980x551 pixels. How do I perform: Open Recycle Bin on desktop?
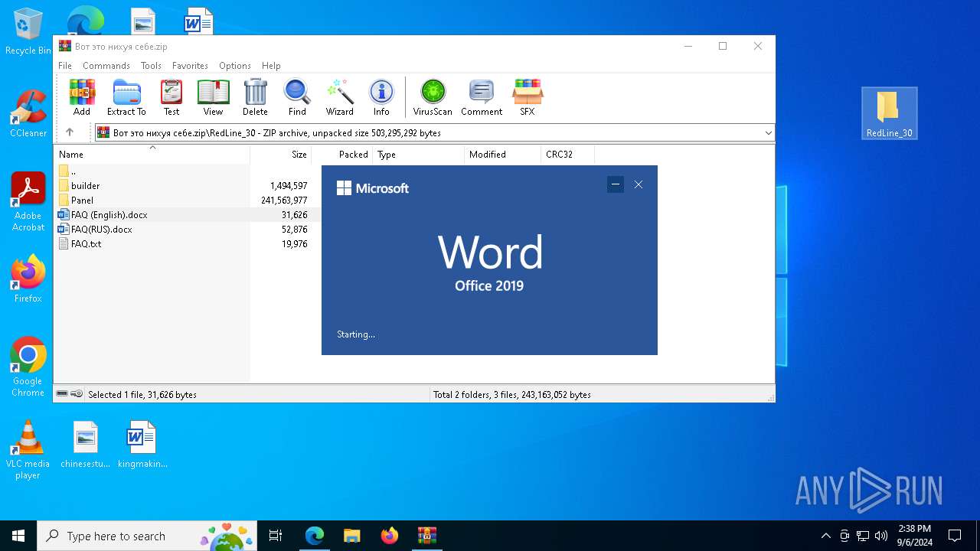[28, 31]
